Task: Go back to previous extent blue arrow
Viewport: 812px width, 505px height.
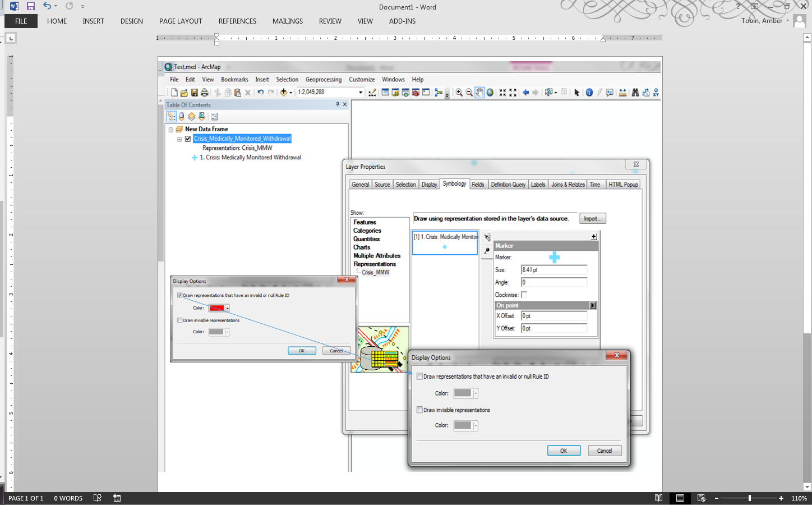Action: 525,93
